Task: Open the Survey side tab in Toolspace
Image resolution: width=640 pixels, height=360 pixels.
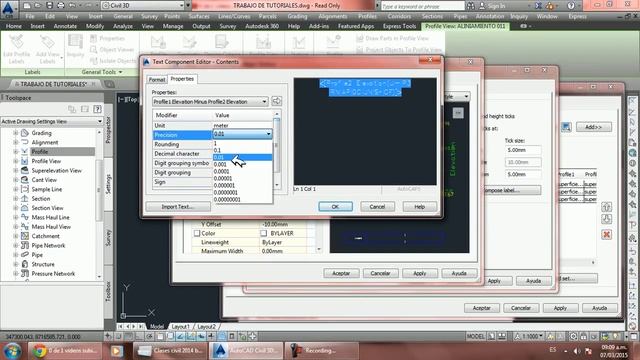Action: (108, 238)
